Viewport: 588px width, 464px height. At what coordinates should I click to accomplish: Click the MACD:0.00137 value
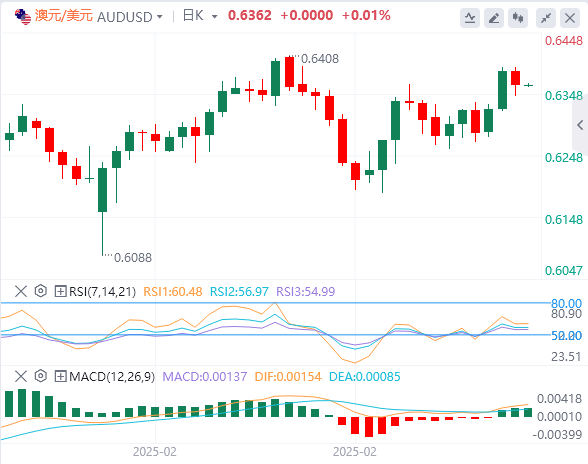(205, 376)
